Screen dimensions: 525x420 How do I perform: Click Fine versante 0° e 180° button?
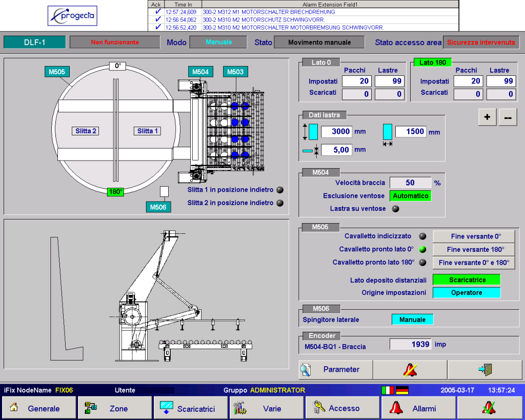pyautogui.click(x=474, y=263)
